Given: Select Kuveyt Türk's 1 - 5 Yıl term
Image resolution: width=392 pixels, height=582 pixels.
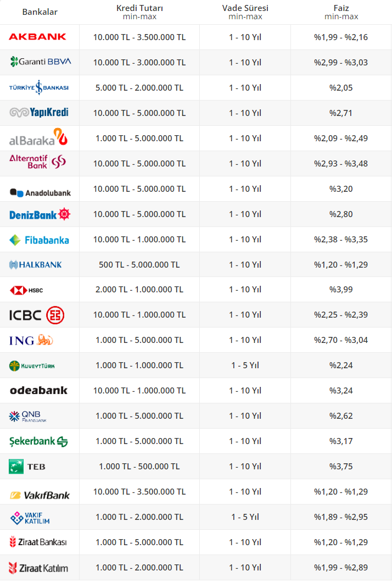Looking at the screenshot, I should tap(245, 365).
